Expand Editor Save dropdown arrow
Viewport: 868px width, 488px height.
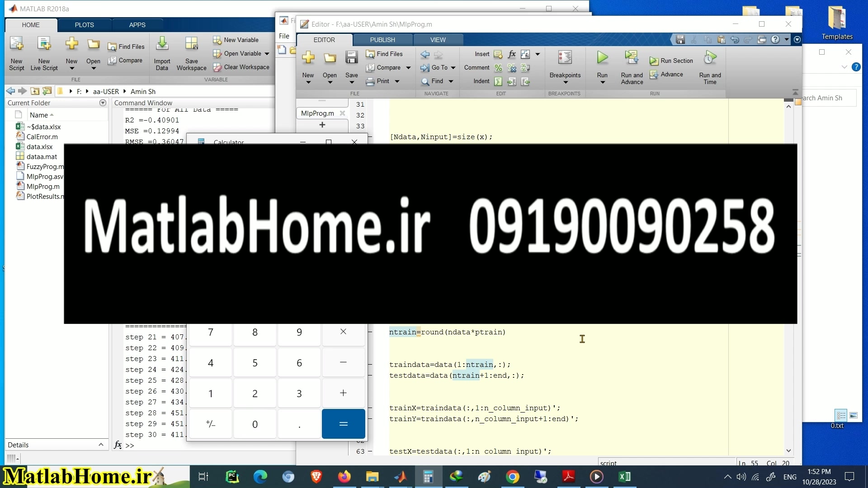point(352,83)
